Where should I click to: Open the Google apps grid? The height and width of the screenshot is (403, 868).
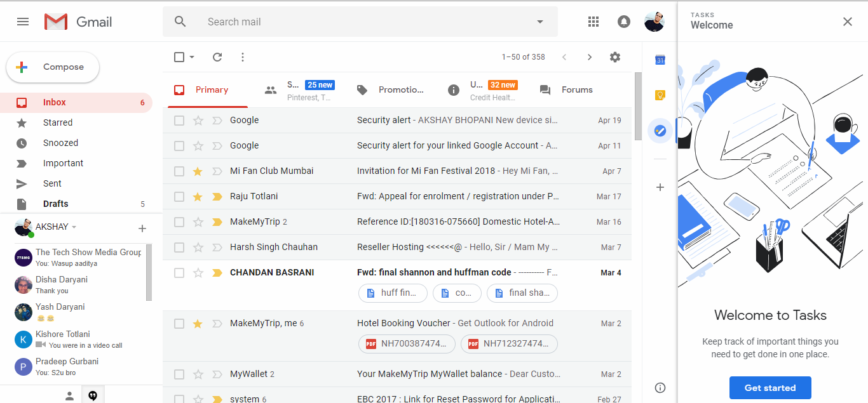pyautogui.click(x=593, y=21)
